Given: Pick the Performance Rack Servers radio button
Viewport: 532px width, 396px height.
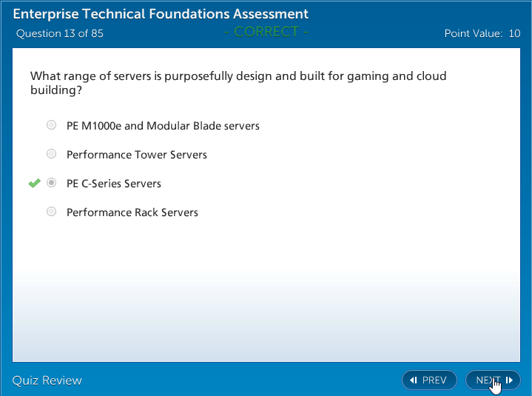Looking at the screenshot, I should coord(51,212).
